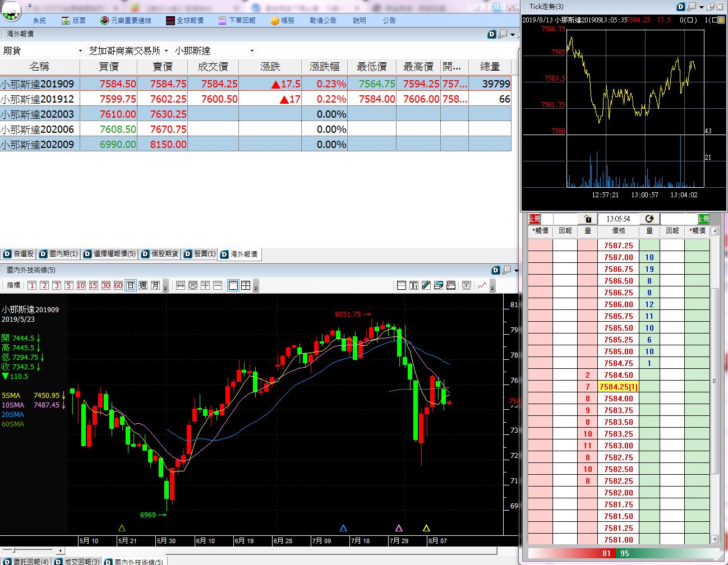Click the red line chart type icon
728x565 pixels.
(482, 285)
